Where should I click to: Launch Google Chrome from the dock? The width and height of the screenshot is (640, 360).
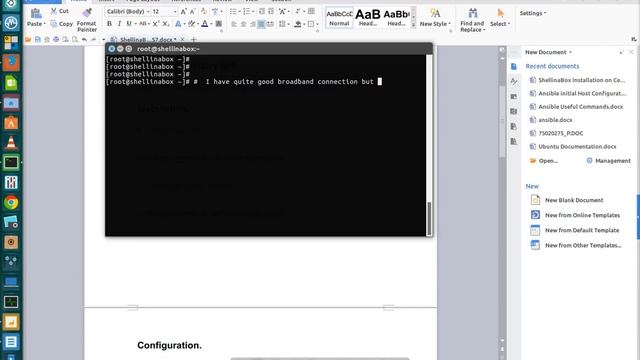click(x=11, y=202)
